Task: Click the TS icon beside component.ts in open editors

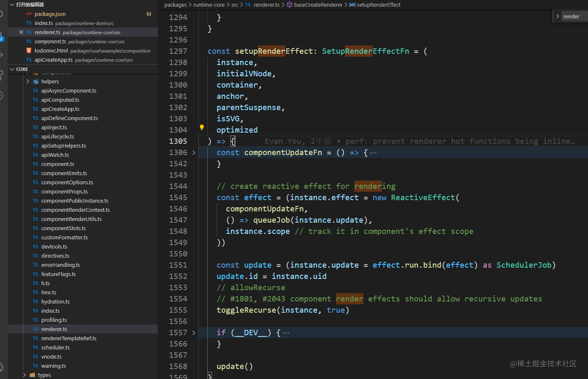Action: tap(29, 42)
